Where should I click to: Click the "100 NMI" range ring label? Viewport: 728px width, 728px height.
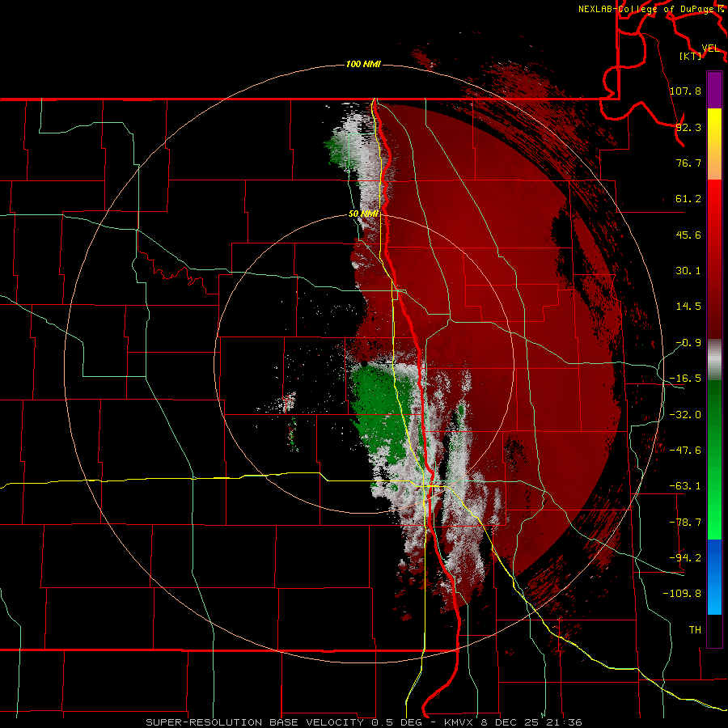pos(363,64)
